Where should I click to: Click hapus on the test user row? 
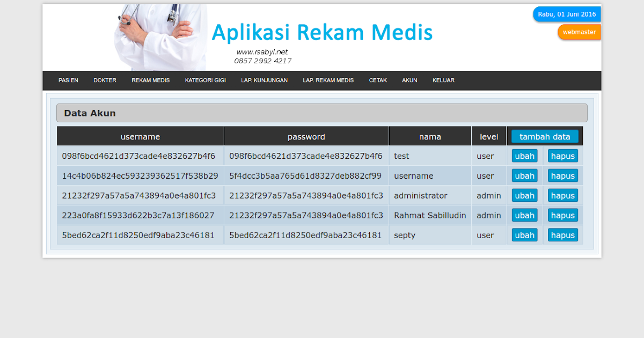[x=562, y=156]
